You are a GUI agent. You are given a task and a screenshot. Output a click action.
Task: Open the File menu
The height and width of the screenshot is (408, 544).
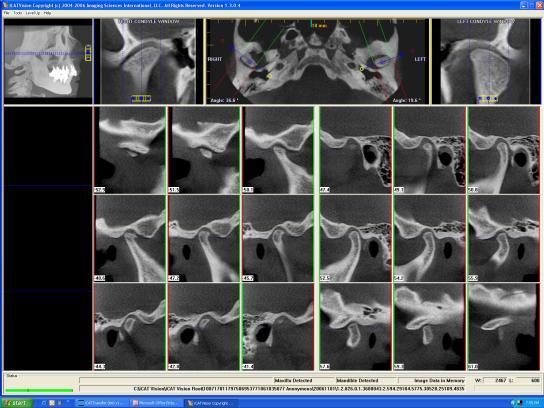click(x=6, y=13)
